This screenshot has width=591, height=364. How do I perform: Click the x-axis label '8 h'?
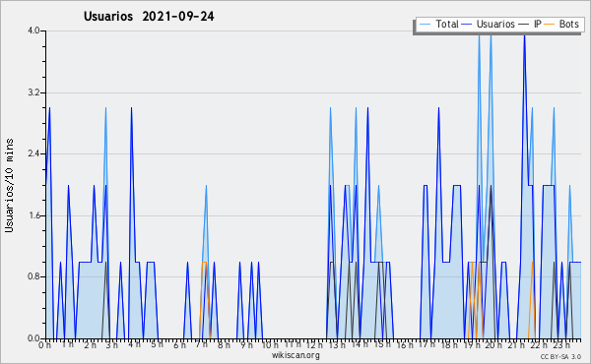(224, 344)
